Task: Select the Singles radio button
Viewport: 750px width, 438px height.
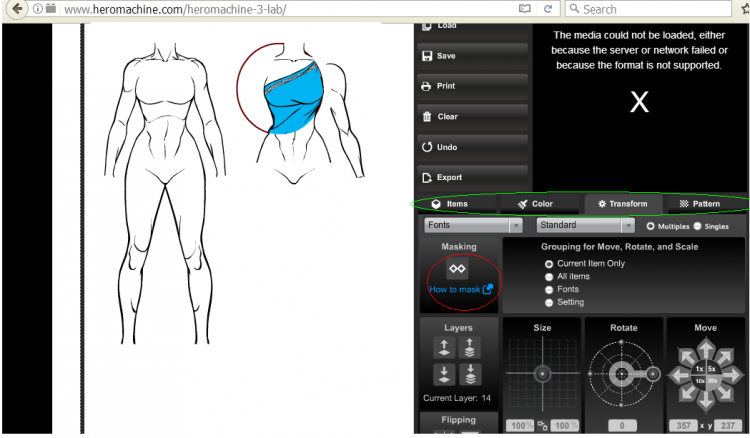Action: click(697, 226)
